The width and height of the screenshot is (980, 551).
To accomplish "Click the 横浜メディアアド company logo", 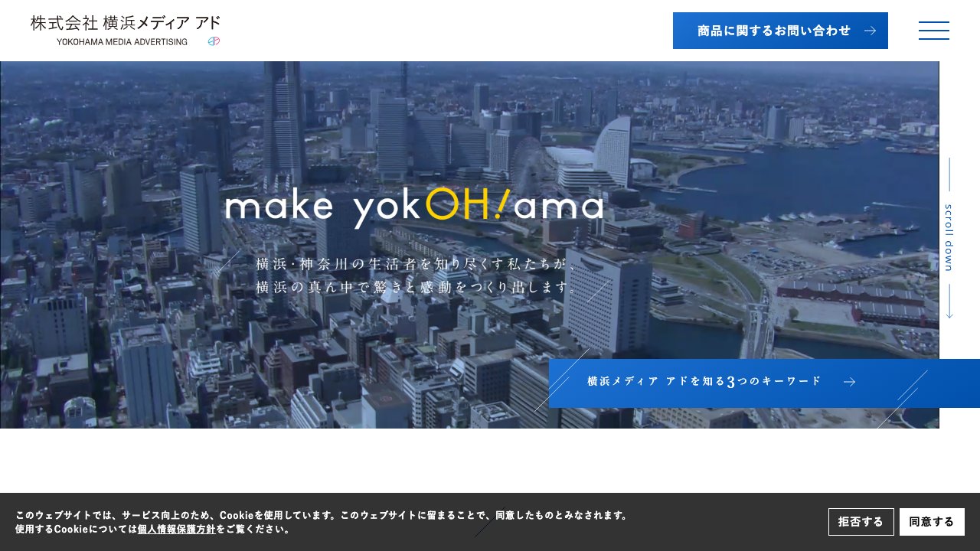I will 126,31.
